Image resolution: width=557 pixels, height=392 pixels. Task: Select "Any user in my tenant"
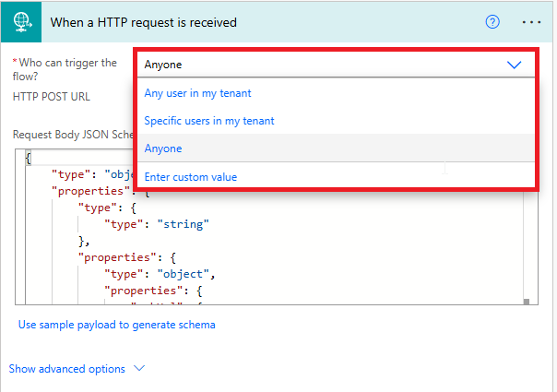pyautogui.click(x=198, y=93)
